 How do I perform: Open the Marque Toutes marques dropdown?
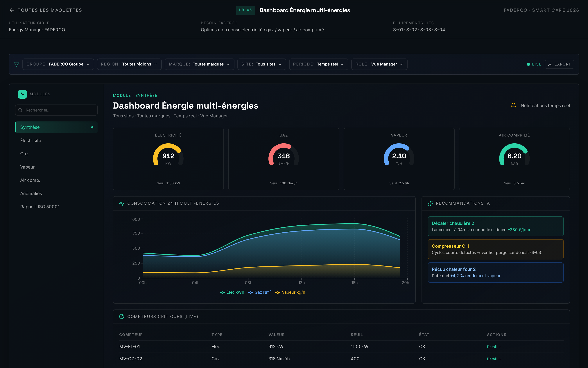pyautogui.click(x=200, y=64)
